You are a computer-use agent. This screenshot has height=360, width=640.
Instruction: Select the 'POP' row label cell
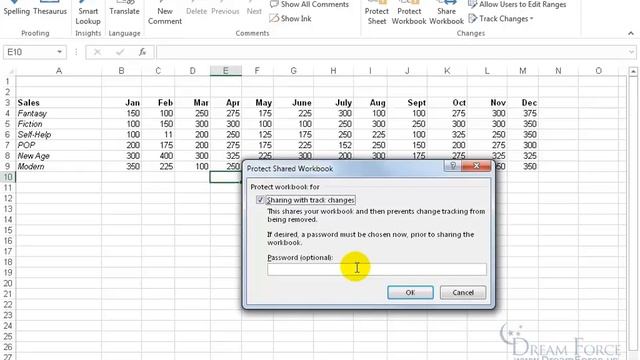point(58,145)
